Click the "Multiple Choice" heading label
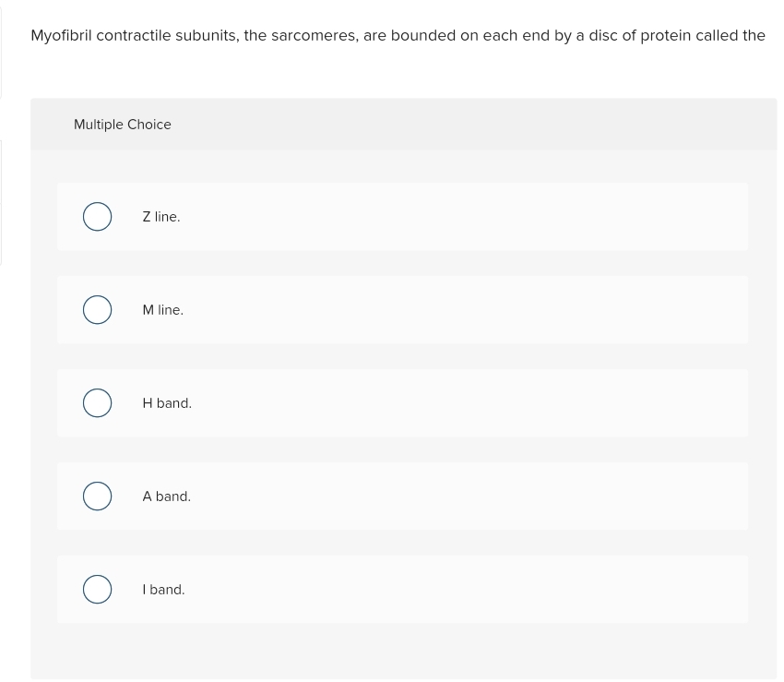784x682 pixels. pyautogui.click(x=123, y=125)
